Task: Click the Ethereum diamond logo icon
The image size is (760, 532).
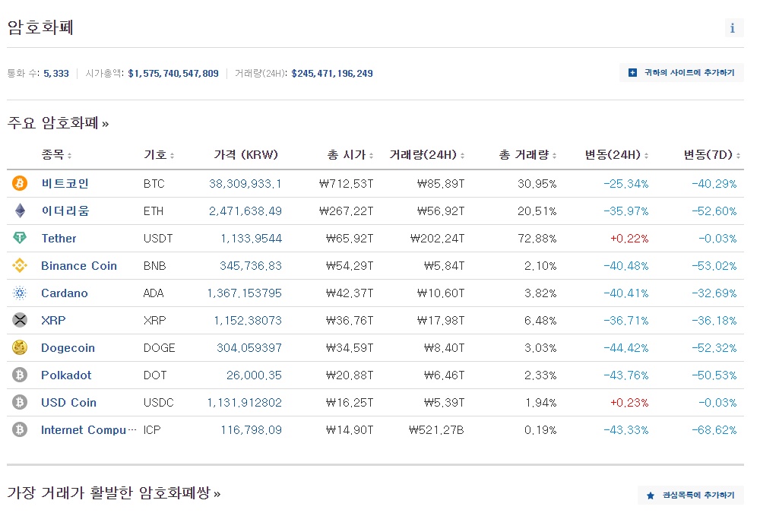Action: point(20,211)
